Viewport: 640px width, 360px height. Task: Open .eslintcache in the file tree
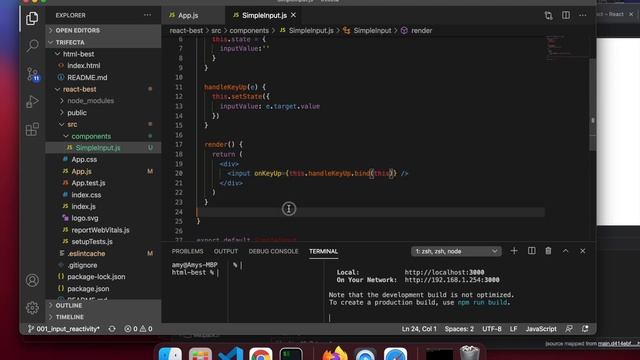click(87, 253)
